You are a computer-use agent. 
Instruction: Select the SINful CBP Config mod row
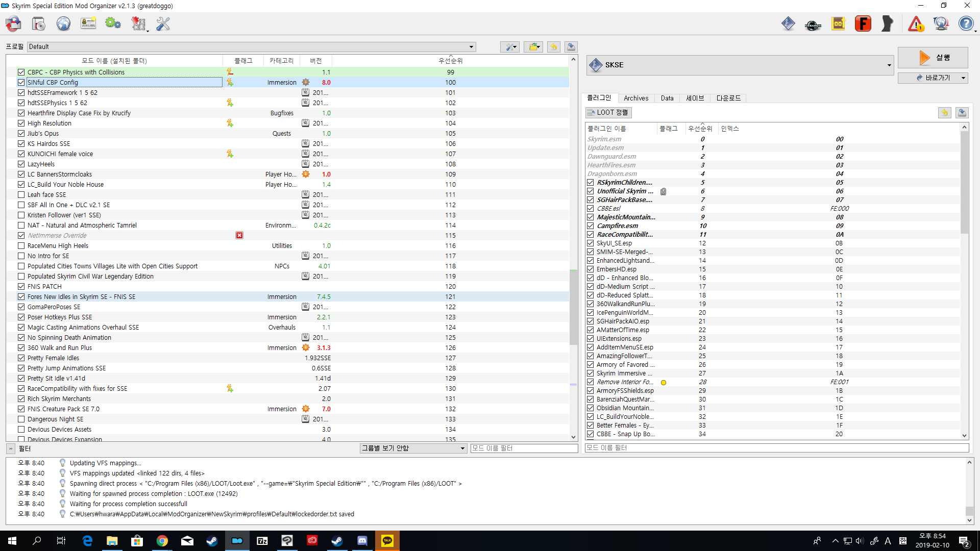287,82
